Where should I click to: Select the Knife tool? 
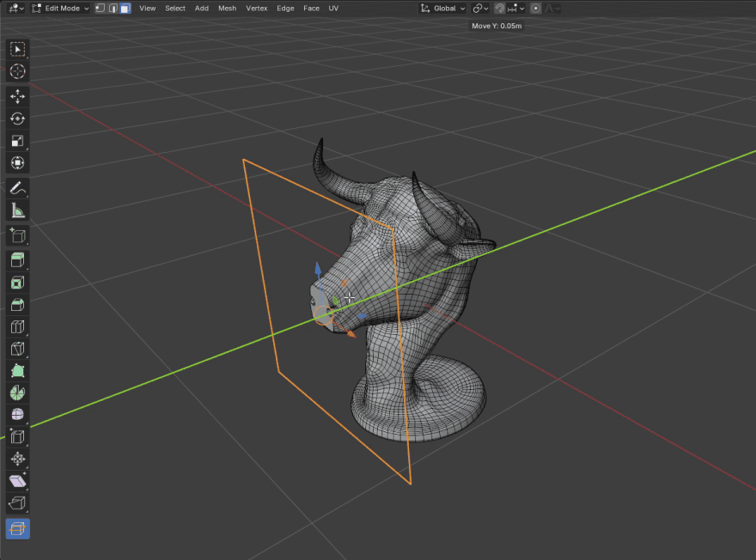click(x=17, y=349)
